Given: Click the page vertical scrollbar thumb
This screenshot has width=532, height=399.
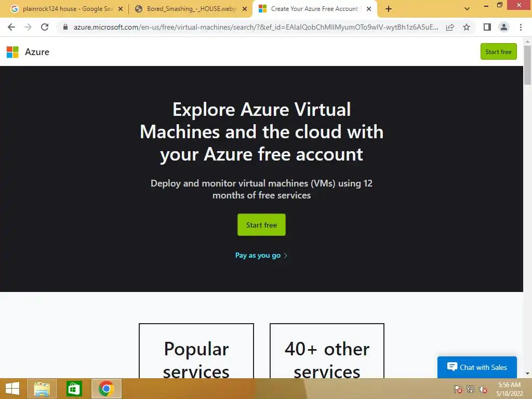Looking at the screenshot, I should point(527,65).
